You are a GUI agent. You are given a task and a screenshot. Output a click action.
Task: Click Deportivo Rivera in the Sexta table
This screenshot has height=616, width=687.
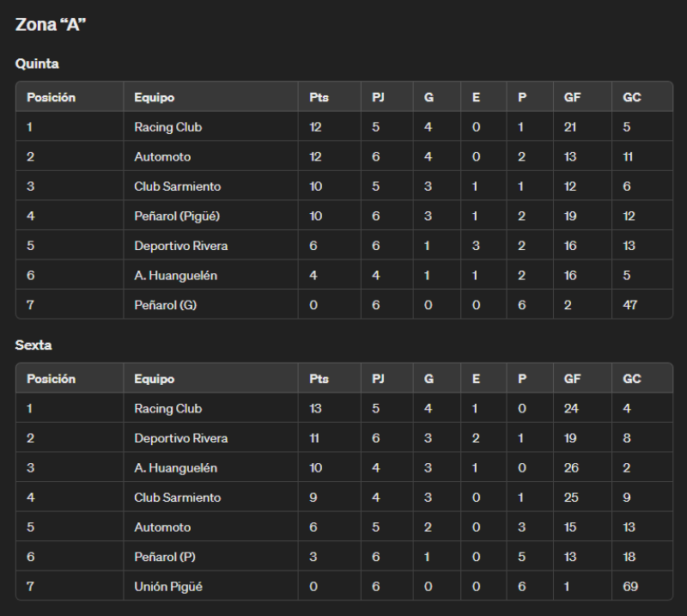(x=181, y=438)
